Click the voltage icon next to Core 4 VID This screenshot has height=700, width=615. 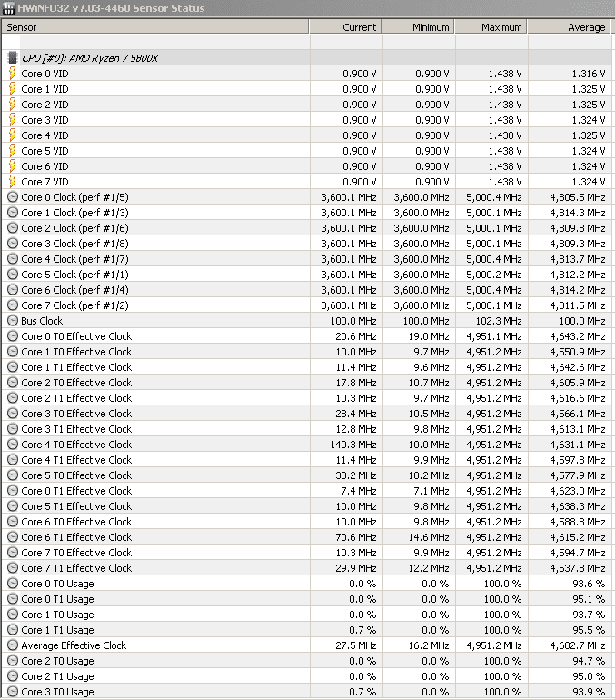13,135
